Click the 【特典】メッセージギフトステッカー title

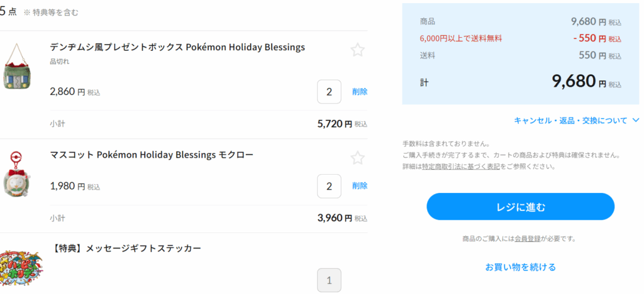click(x=126, y=249)
